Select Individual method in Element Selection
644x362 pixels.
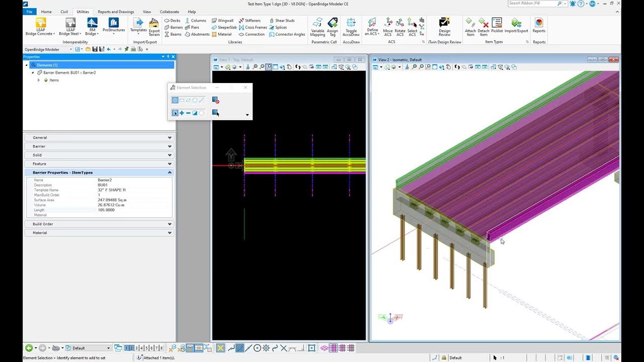(175, 100)
